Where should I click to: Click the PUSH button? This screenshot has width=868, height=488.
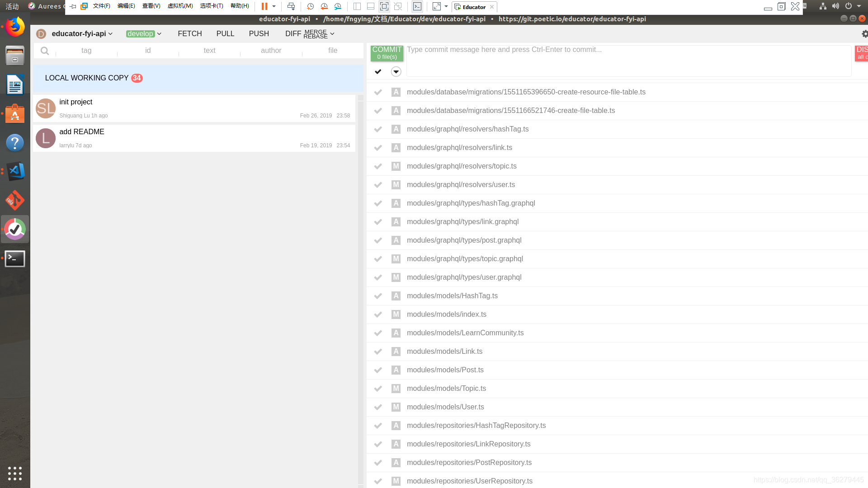point(259,34)
